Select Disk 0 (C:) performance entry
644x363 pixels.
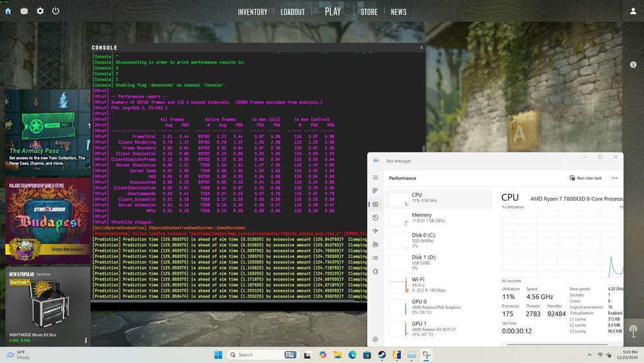click(x=439, y=240)
